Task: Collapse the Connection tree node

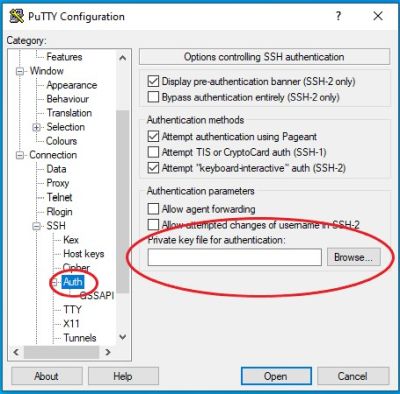Action: [x=20, y=155]
